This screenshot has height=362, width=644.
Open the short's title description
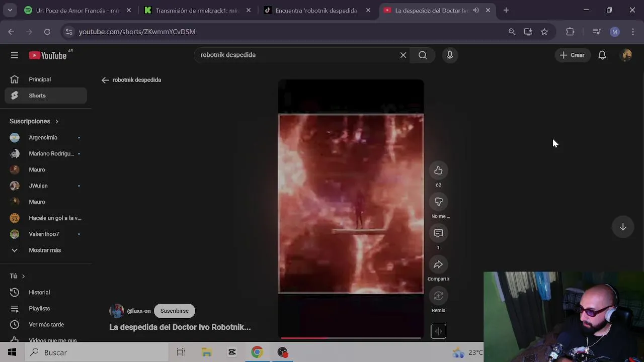click(x=180, y=327)
